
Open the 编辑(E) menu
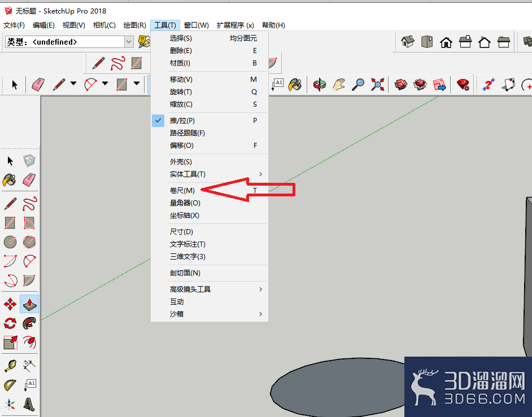tap(43, 25)
